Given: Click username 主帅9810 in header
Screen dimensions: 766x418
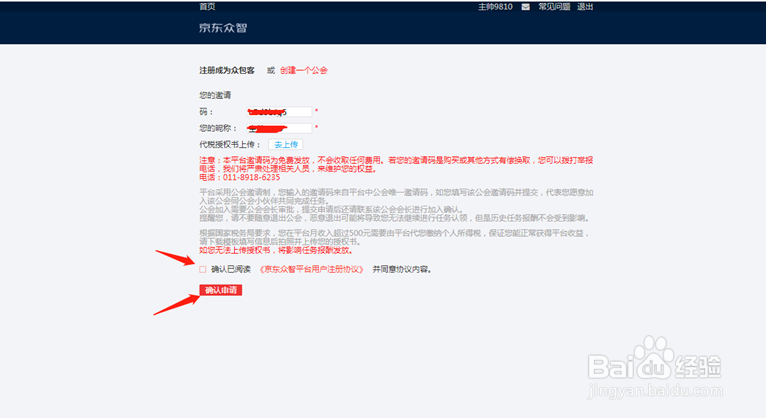Looking at the screenshot, I should 495,6.
